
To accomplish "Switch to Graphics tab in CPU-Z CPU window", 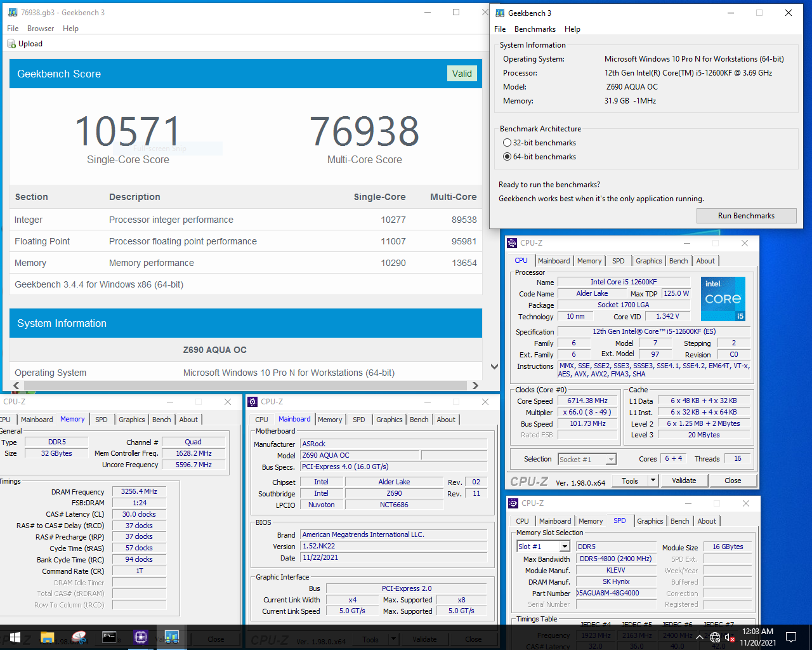I will point(649,261).
